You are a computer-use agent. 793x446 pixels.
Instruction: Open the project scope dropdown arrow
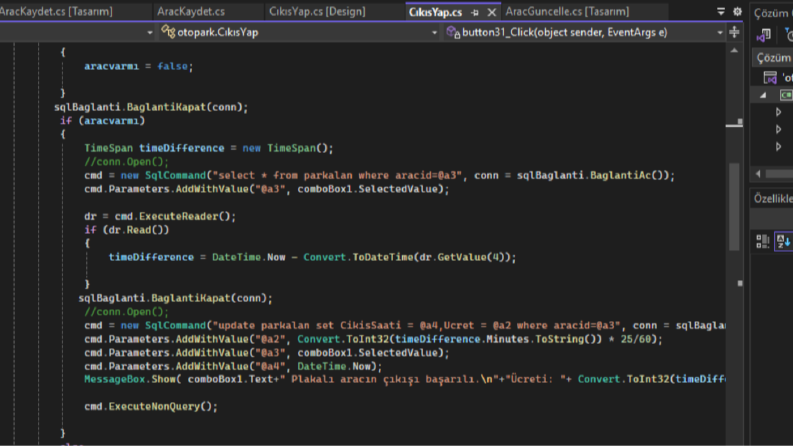(x=150, y=32)
